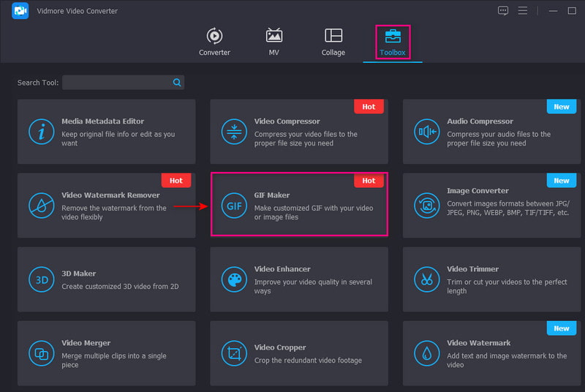Image resolution: width=585 pixels, height=392 pixels.
Task: Open the Video Merger icon
Action: tap(41, 354)
